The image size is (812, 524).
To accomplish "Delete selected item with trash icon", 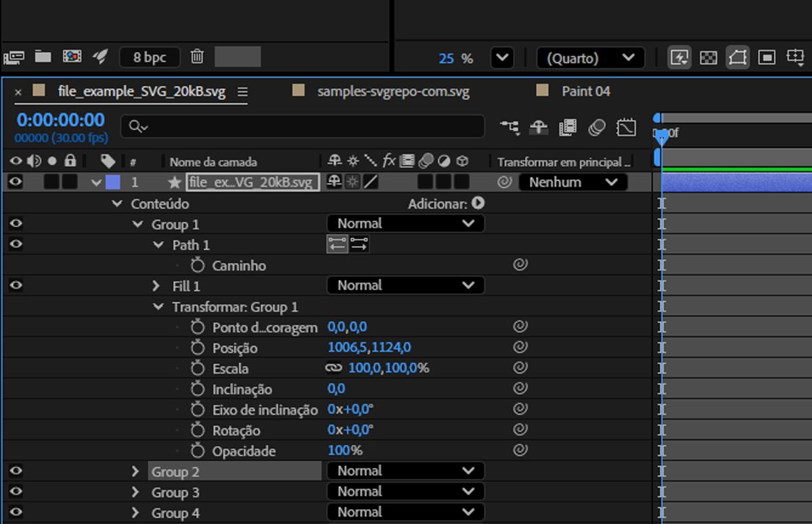I will [x=197, y=57].
